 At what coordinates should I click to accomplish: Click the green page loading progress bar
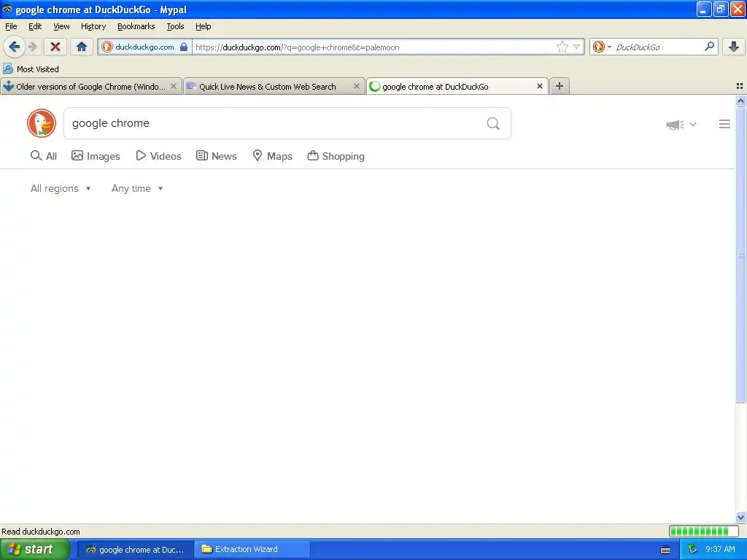704,531
